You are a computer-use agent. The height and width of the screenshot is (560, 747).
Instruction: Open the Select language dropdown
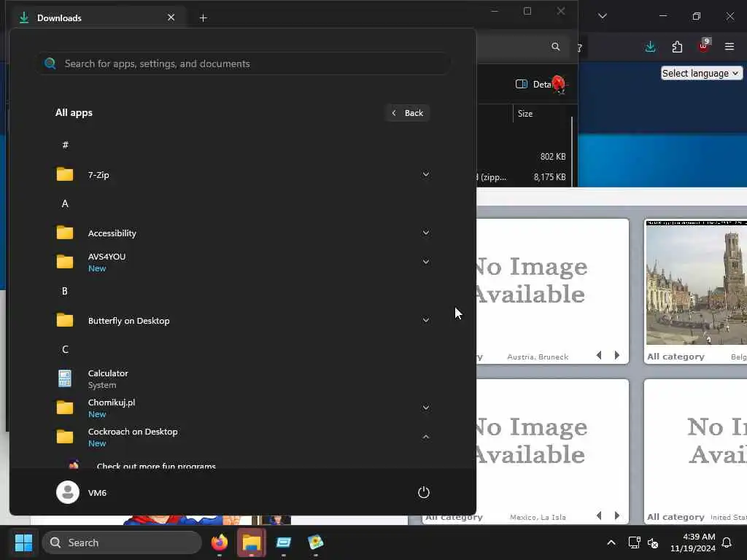point(701,74)
